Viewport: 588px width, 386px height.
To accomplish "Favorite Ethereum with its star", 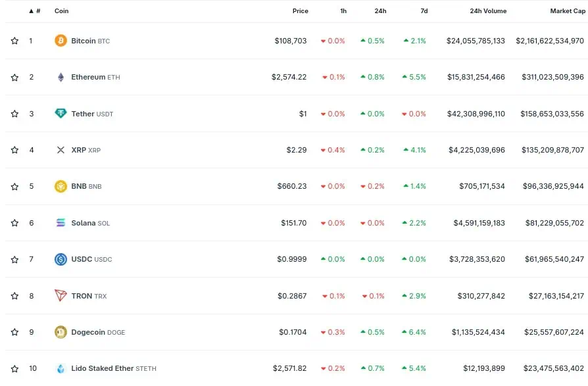I will 14,77.
